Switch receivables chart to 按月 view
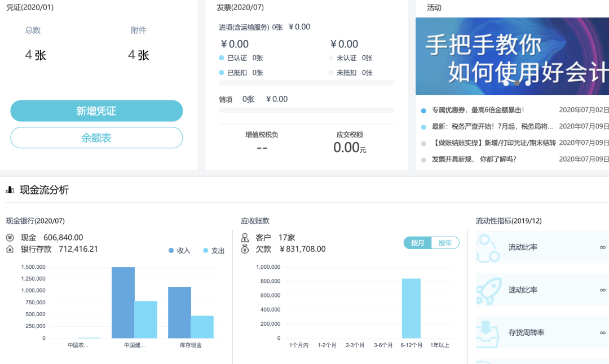609x364 pixels. point(418,243)
